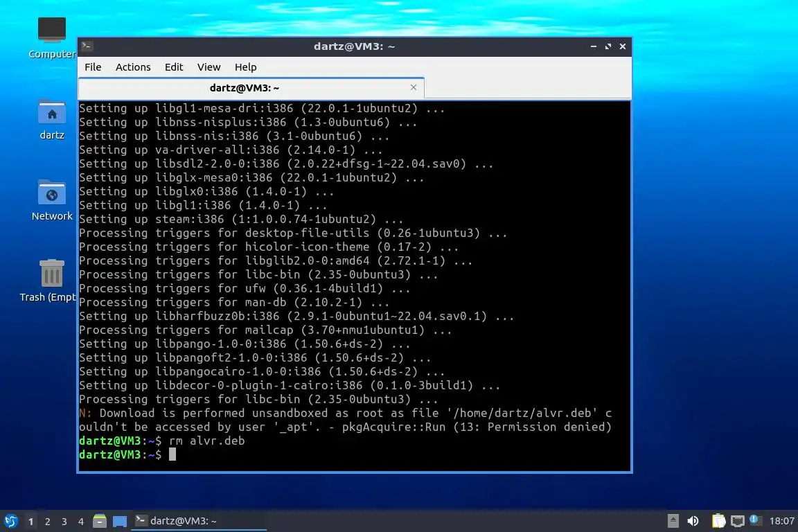
Task: Switch to workspace 3
Action: [64, 522]
